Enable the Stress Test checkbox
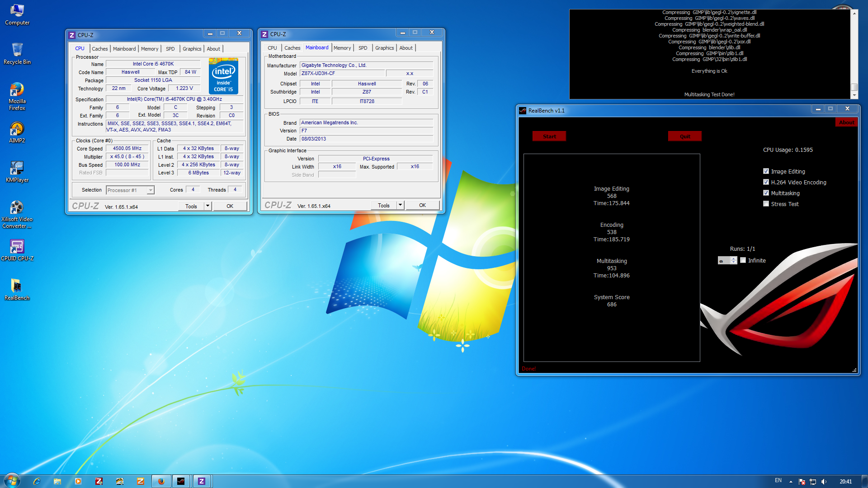 tap(766, 204)
